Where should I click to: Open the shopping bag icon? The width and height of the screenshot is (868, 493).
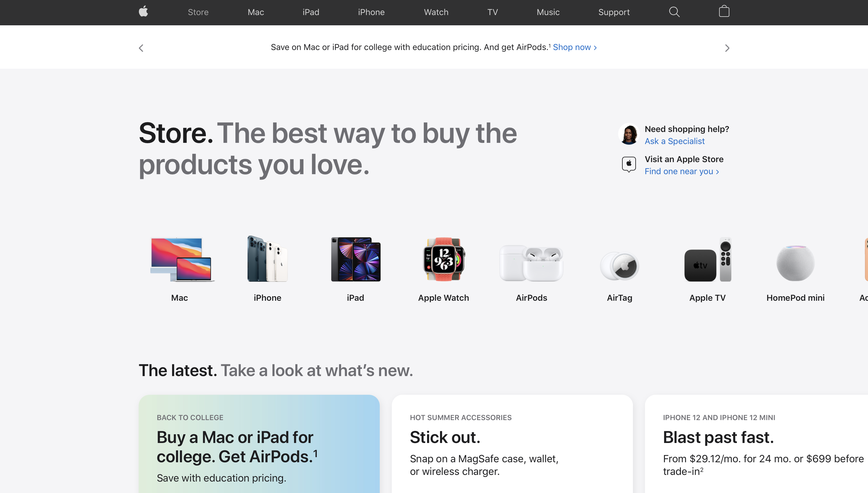[724, 11]
